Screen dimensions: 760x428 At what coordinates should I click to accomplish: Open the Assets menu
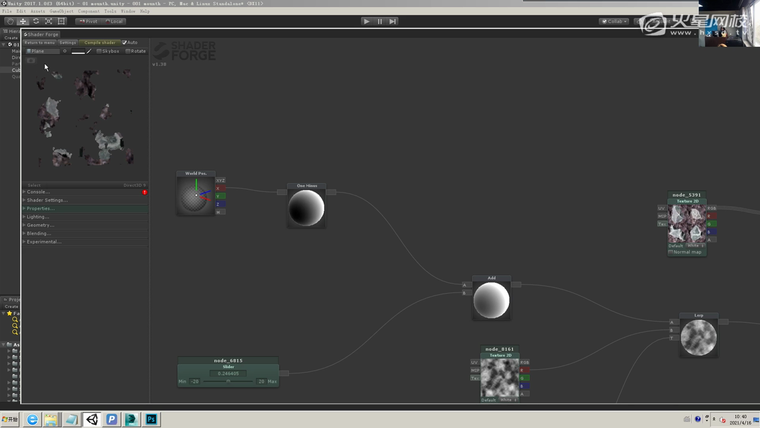click(x=40, y=11)
